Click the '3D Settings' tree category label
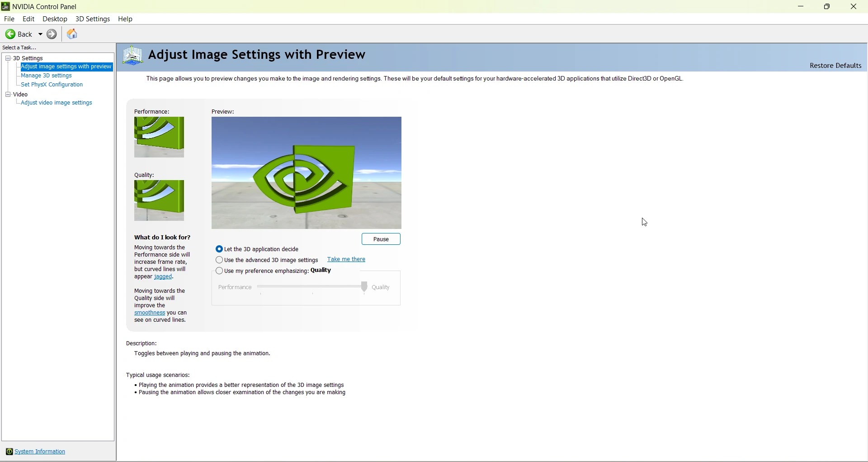Image resolution: width=868 pixels, height=462 pixels. coord(28,58)
